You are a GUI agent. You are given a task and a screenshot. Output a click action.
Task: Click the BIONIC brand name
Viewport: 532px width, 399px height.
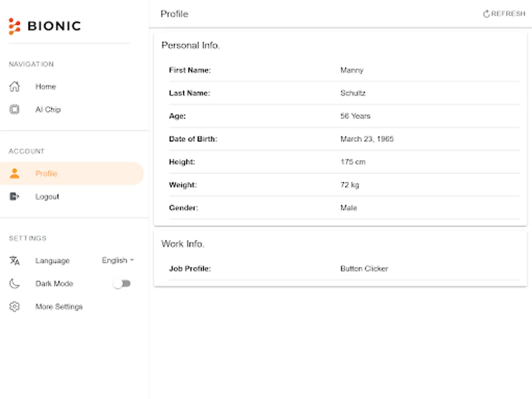pyautogui.click(x=54, y=26)
